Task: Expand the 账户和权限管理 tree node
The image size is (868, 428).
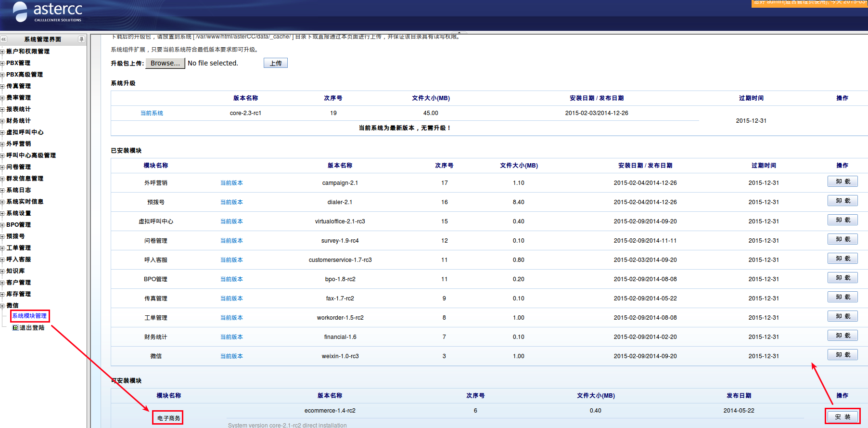Action: pyautogui.click(x=2, y=52)
